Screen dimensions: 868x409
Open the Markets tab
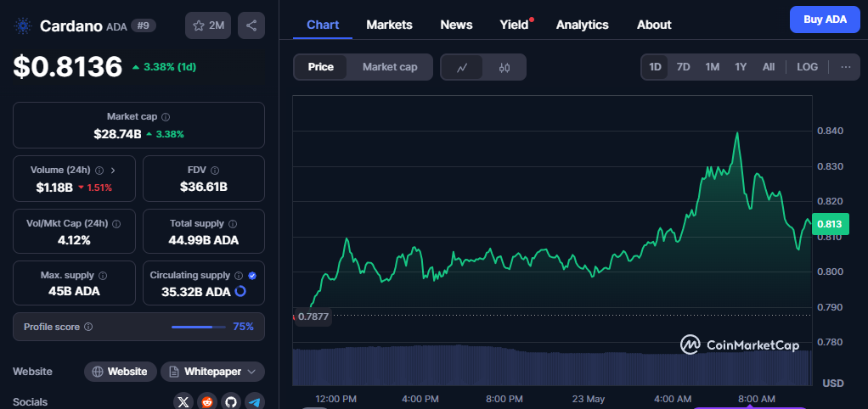(389, 25)
